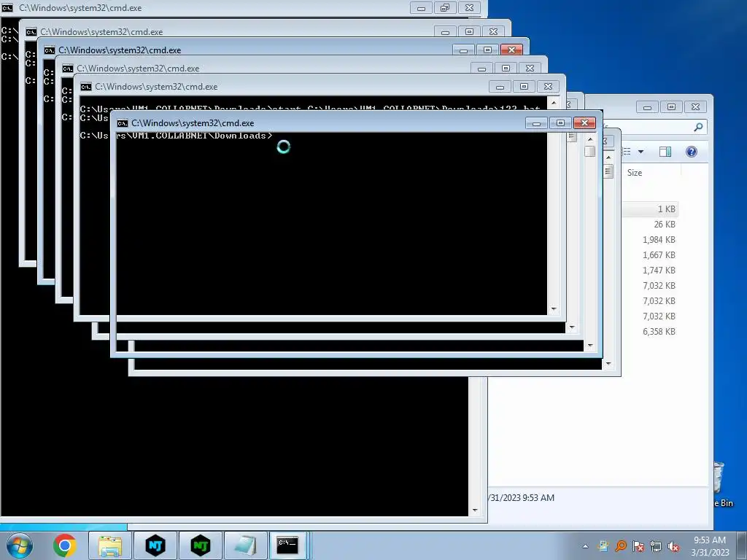Restore down the rearmost cmd window
The height and width of the screenshot is (560, 747).
click(445, 7)
